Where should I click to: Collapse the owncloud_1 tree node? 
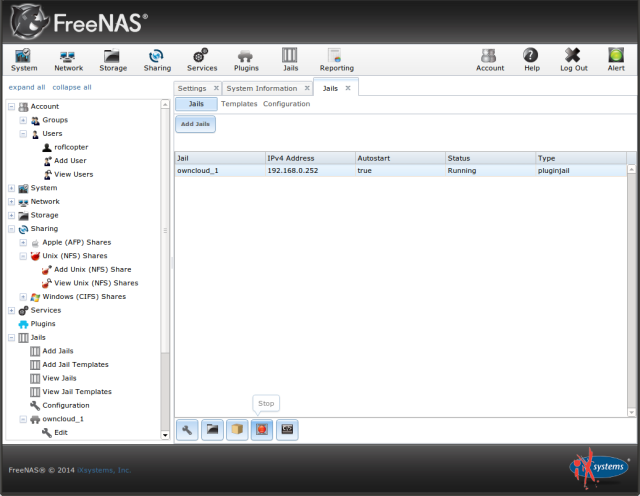pos(23,419)
